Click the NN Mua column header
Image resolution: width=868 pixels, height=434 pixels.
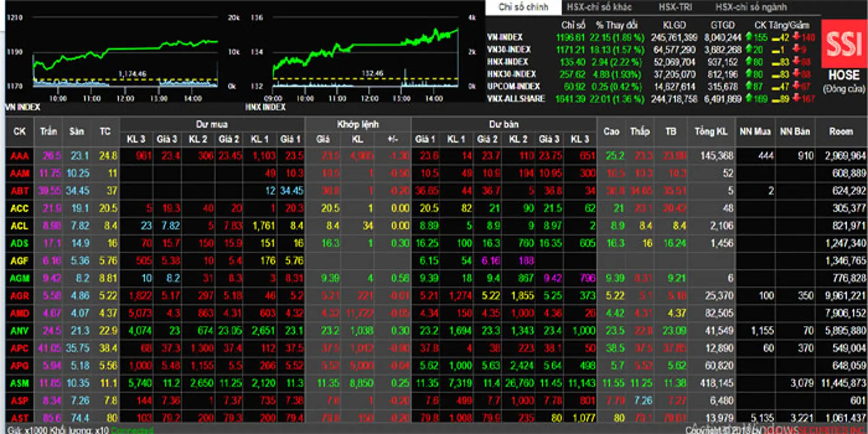pyautogui.click(x=755, y=132)
